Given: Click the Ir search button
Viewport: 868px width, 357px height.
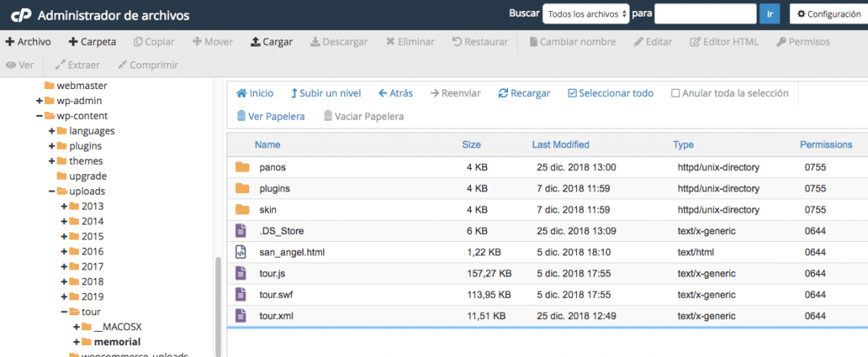Looking at the screenshot, I should pos(769,14).
